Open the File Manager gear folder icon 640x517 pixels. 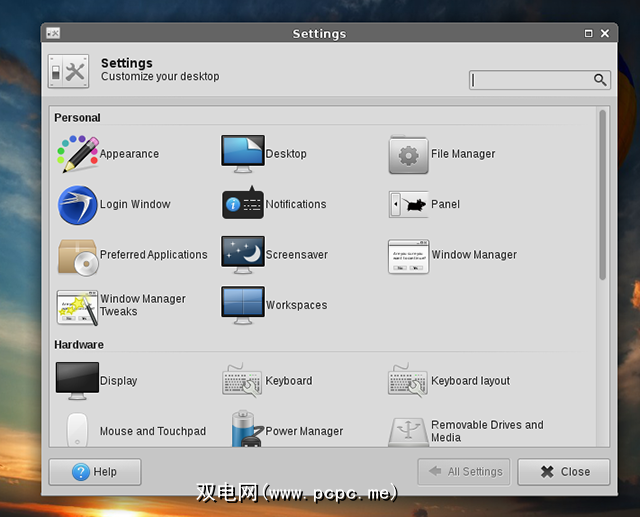(408, 155)
